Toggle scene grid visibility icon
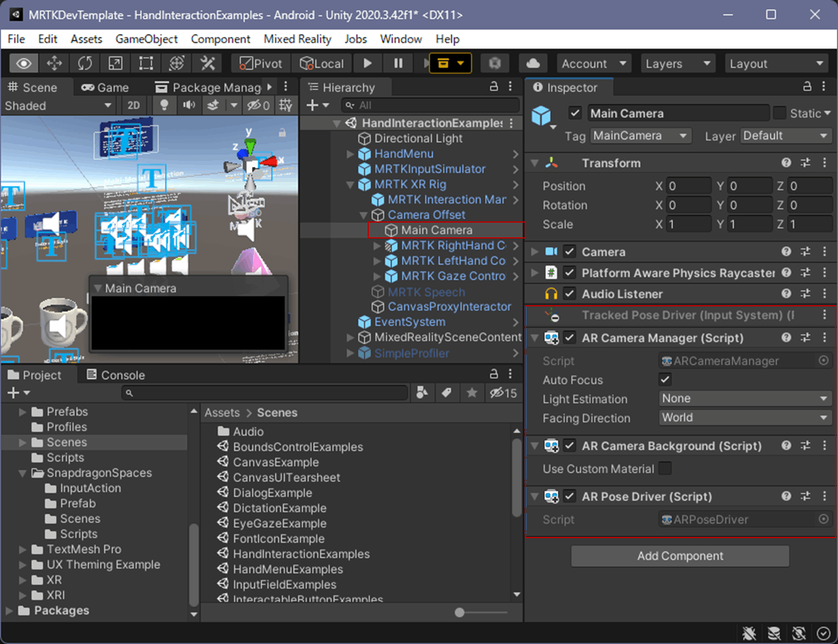The height and width of the screenshot is (644, 838). pos(285,105)
